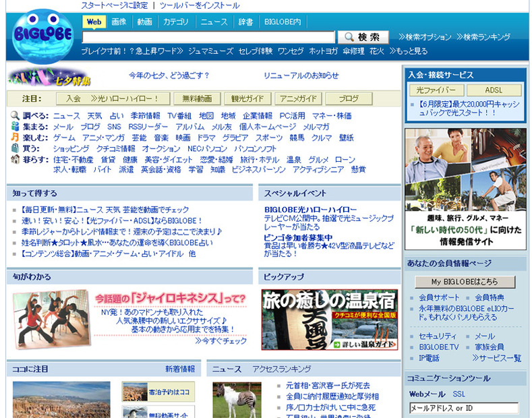Screen dimensions: 532x418
Task: Open 天気 link in 調べる row
Action: [x=94, y=116]
